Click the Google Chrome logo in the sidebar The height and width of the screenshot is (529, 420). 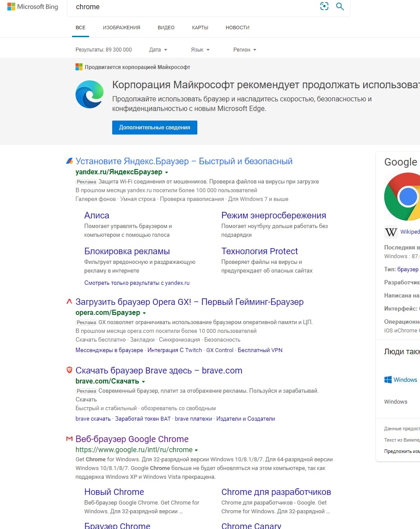pos(402,197)
